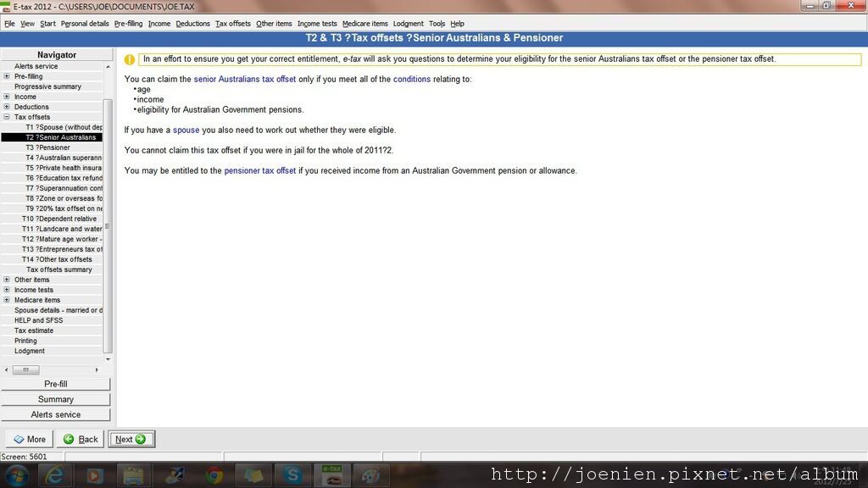Open Lodgment navigator item
The image size is (868, 488).
(30, 351)
